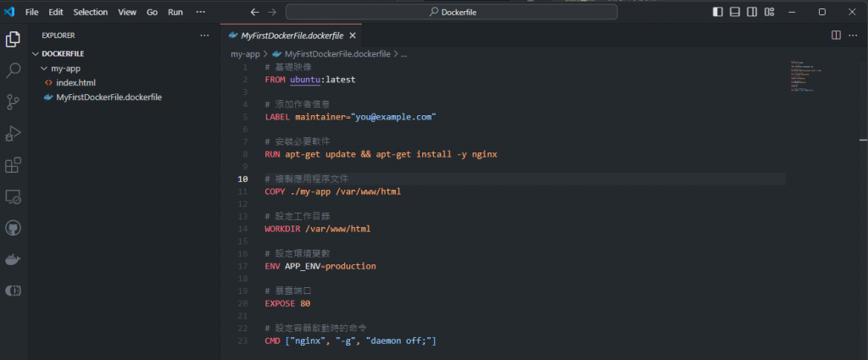
Task: Open the Customize Layout icon
Action: [769, 12]
